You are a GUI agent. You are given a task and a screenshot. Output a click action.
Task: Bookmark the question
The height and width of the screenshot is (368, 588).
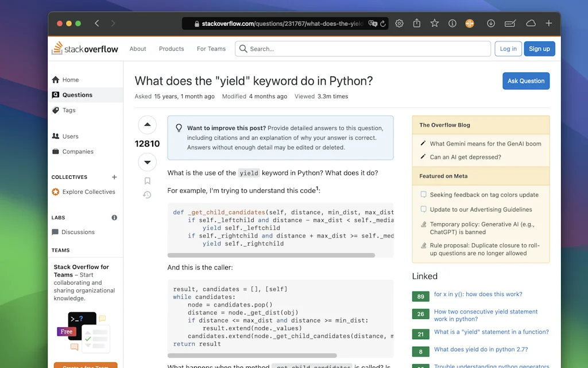[147, 180]
